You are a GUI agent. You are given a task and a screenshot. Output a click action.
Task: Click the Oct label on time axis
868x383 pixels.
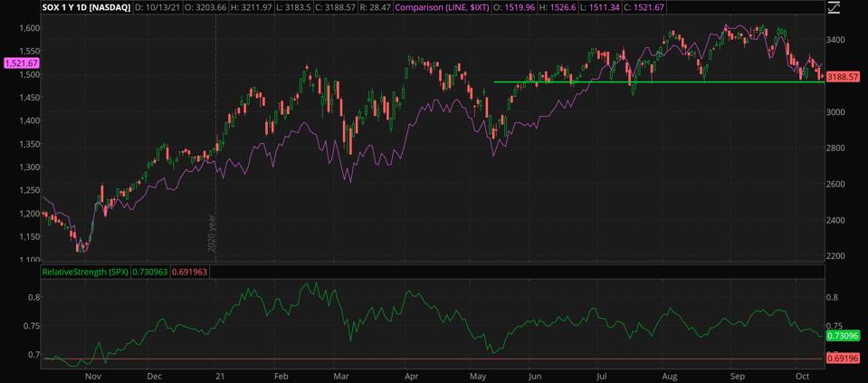pos(801,375)
